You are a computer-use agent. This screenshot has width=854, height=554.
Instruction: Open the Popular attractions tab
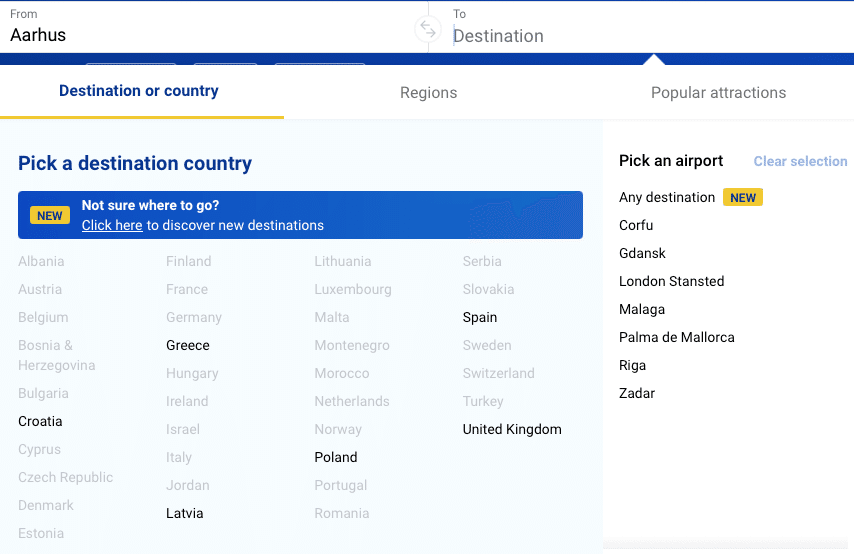point(718,93)
